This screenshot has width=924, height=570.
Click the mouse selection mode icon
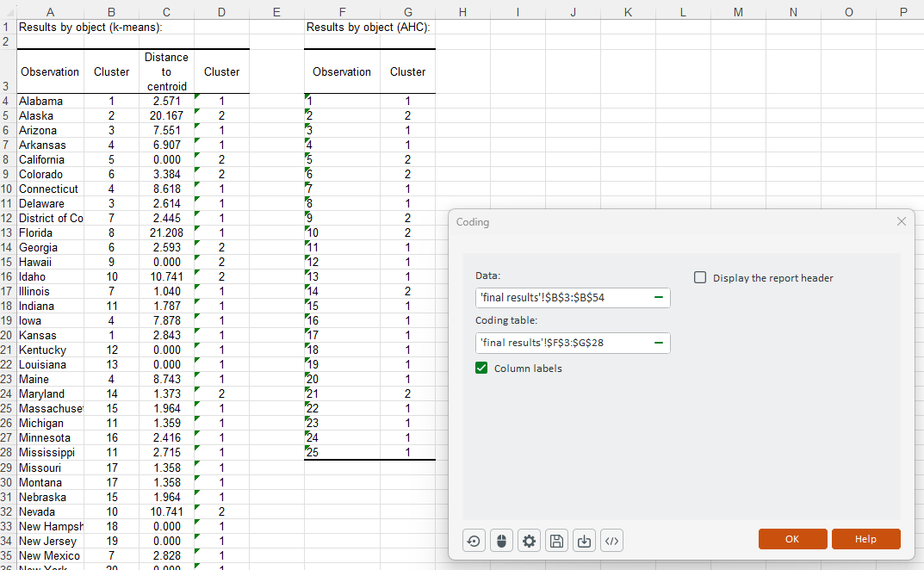(501, 541)
